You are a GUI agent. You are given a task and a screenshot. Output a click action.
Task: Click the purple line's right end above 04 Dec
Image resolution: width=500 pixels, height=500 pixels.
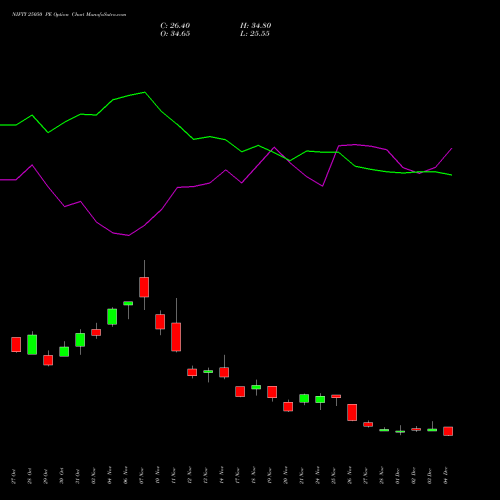click(x=452, y=148)
